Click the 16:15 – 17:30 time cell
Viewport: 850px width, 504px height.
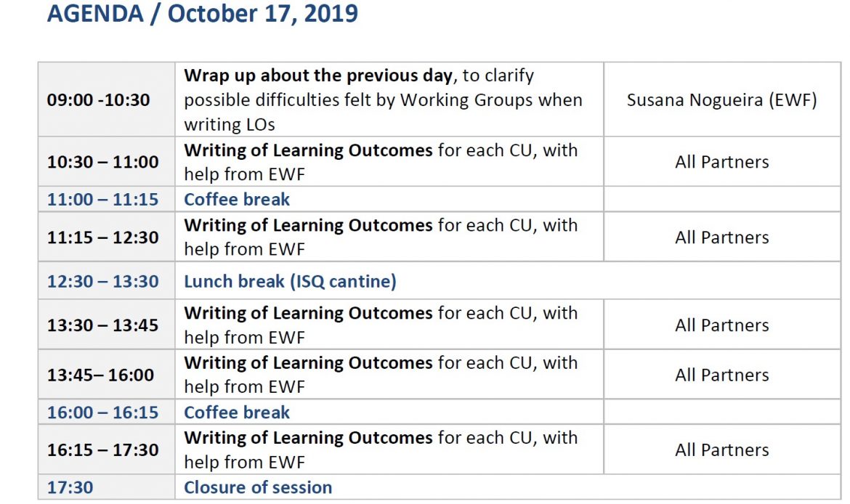pyautogui.click(x=102, y=450)
